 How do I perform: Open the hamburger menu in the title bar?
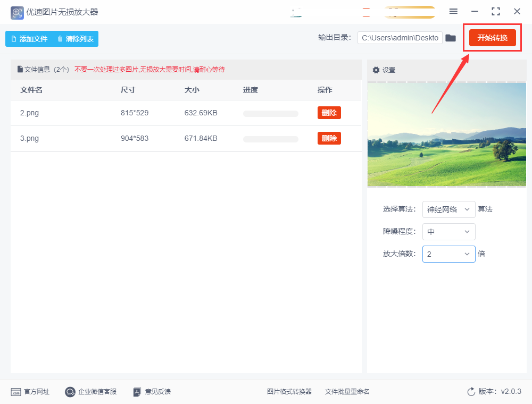pos(453,11)
